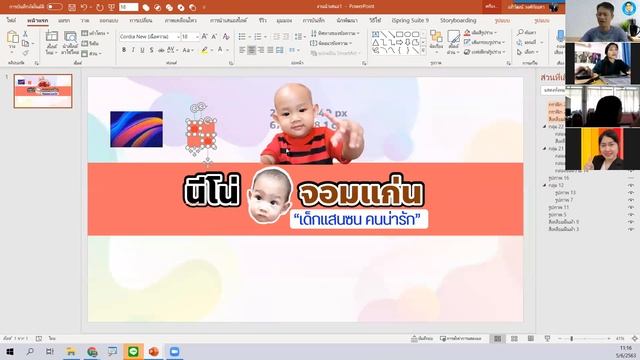Pick the Triangle shape in gallery
The image size is (640, 360).
[x=376, y=42]
